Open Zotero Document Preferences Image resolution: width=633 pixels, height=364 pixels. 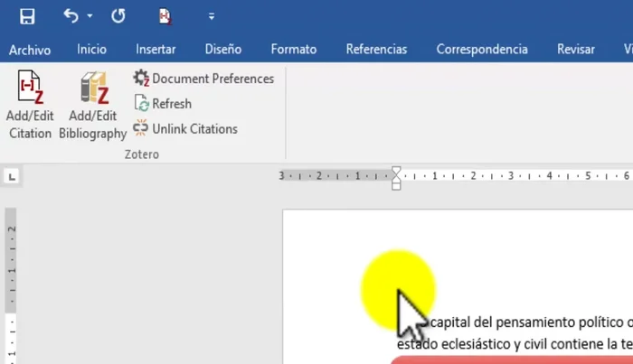203,79
